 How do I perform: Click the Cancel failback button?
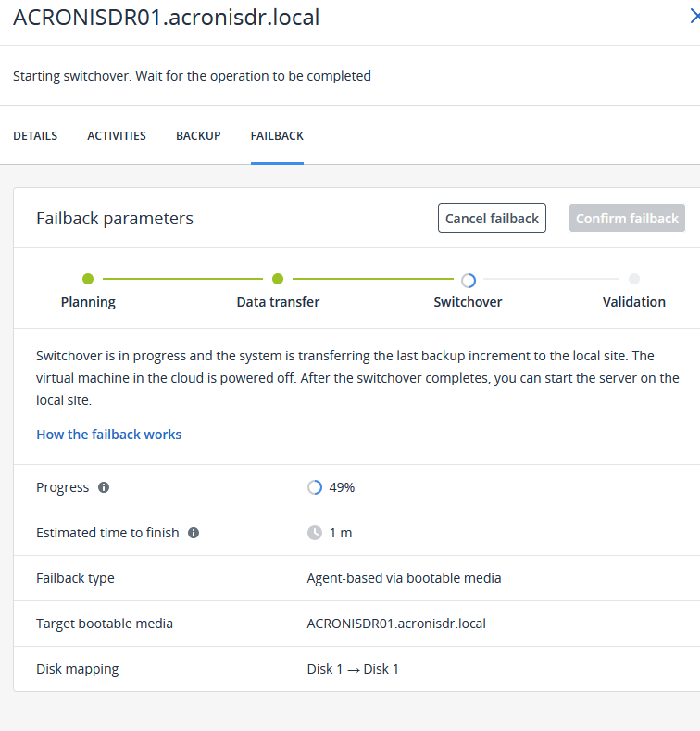click(x=492, y=218)
